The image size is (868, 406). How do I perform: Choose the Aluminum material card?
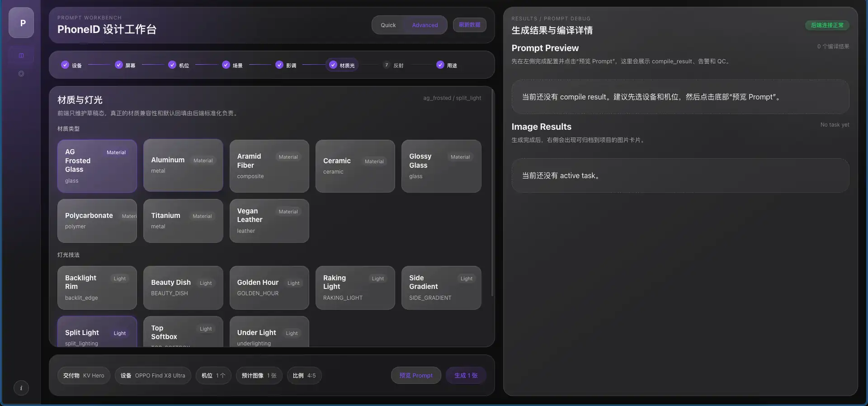click(183, 165)
